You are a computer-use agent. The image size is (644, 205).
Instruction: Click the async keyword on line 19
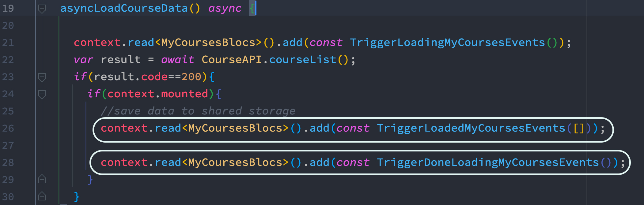point(225,8)
